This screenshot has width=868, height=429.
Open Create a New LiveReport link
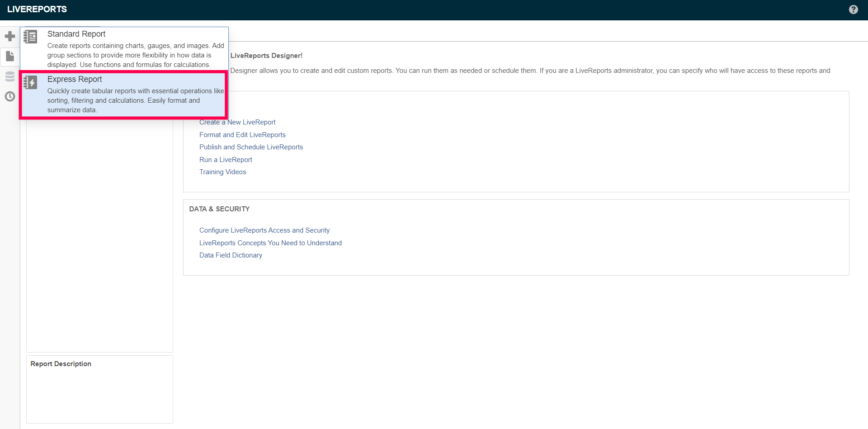coord(237,122)
